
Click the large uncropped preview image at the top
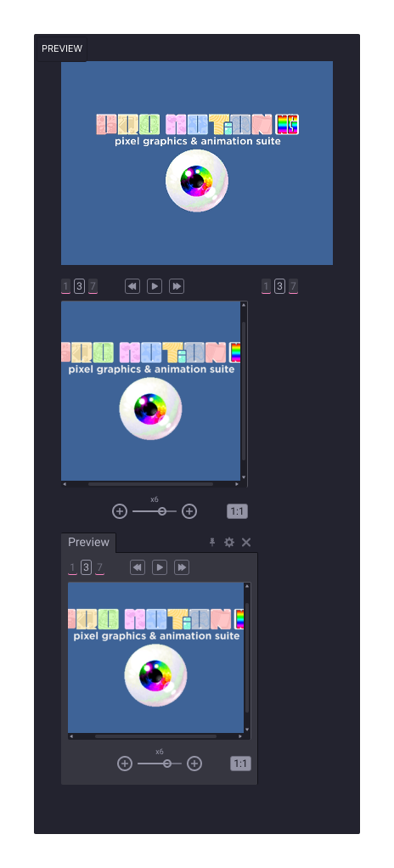click(196, 163)
